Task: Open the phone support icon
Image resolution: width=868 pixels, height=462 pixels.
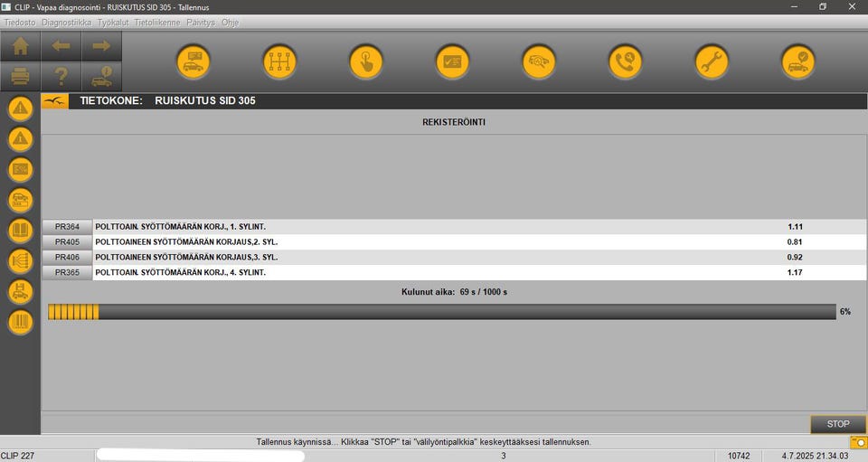Action: click(x=625, y=61)
